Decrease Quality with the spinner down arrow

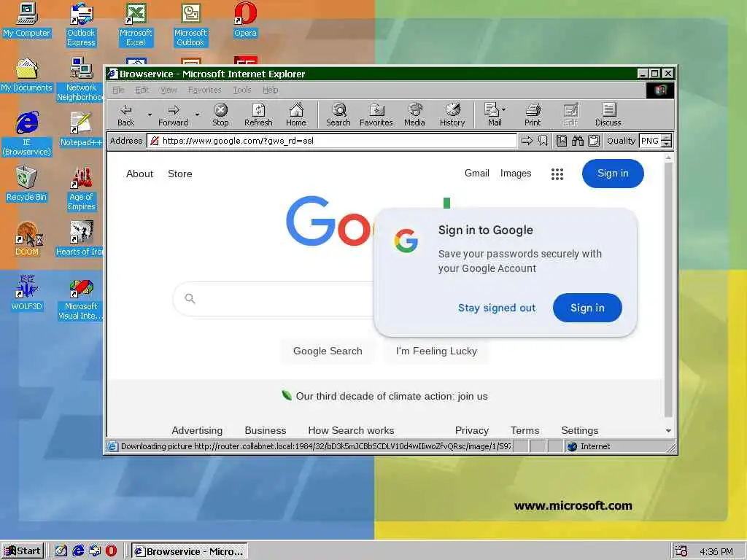coord(667,144)
